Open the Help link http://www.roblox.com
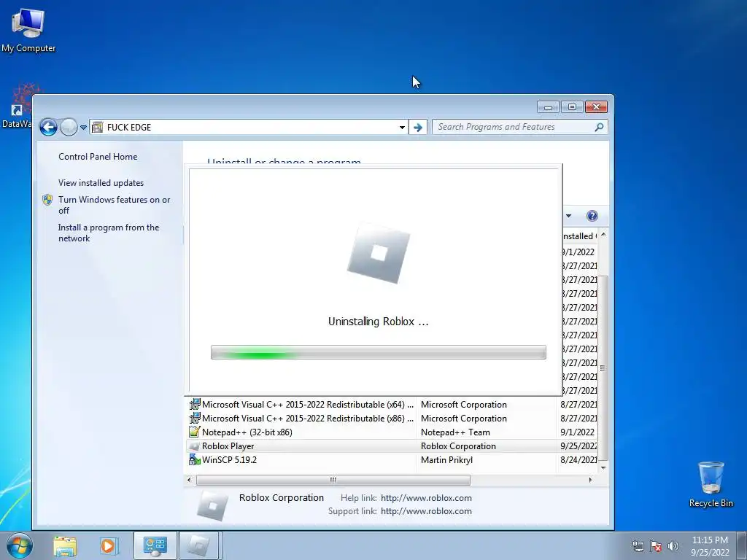The width and height of the screenshot is (747, 560). 426,497
